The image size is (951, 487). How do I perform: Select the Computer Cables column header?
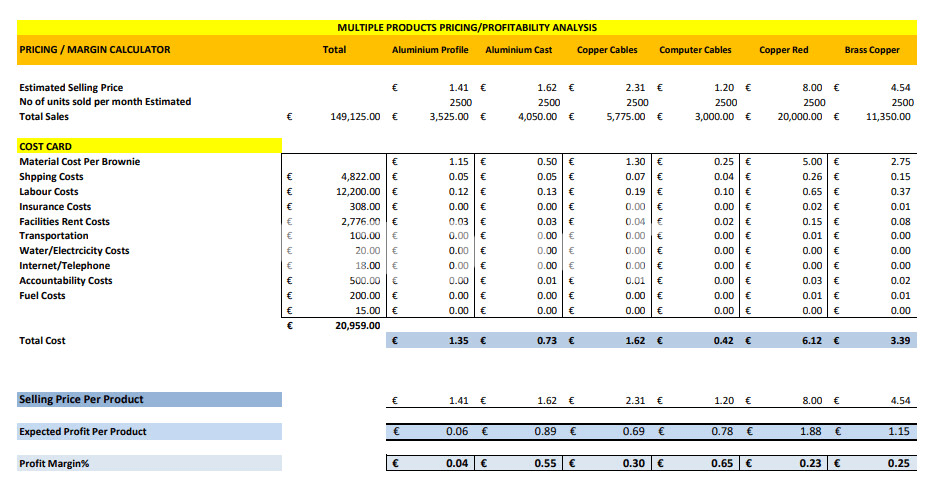pyautogui.click(x=695, y=50)
